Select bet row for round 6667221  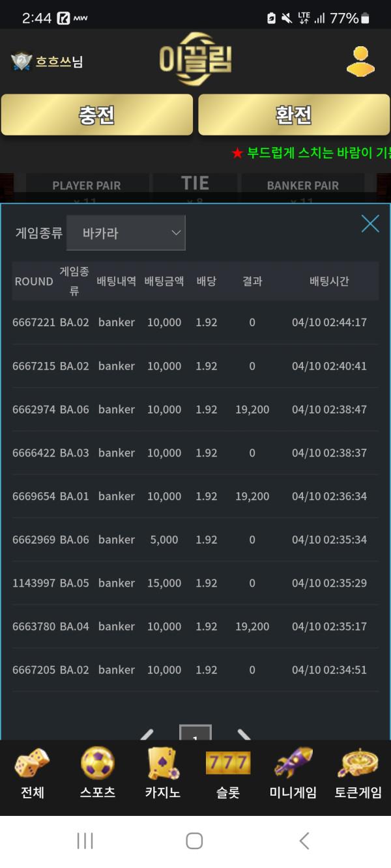pos(195,322)
